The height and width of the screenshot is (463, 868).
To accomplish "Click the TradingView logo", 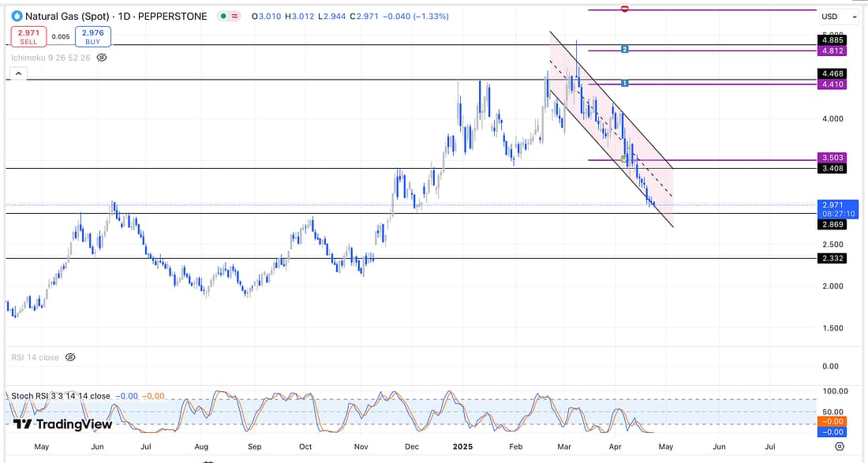I will pyautogui.click(x=63, y=424).
